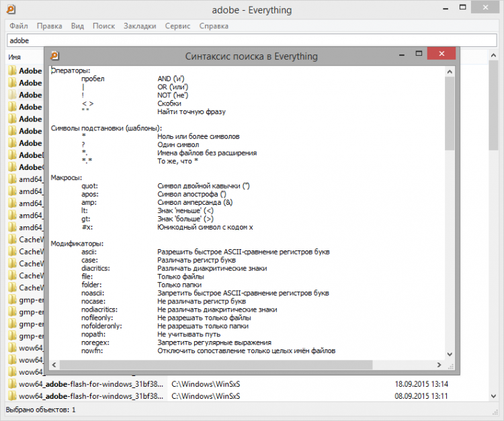This screenshot has height=421, width=504.
Task: Click the Имя column header
Action: pos(14,57)
